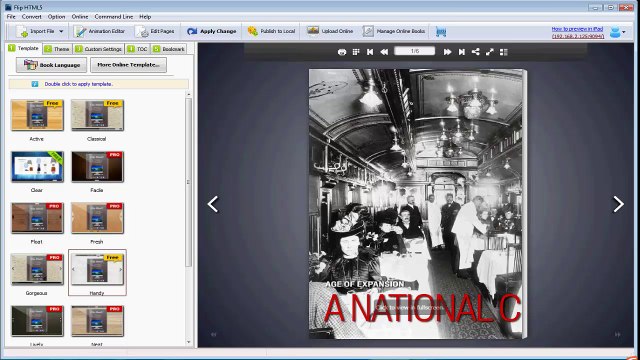
Task: Click the small last-page arrow at bottom right of preview
Action: (618, 334)
